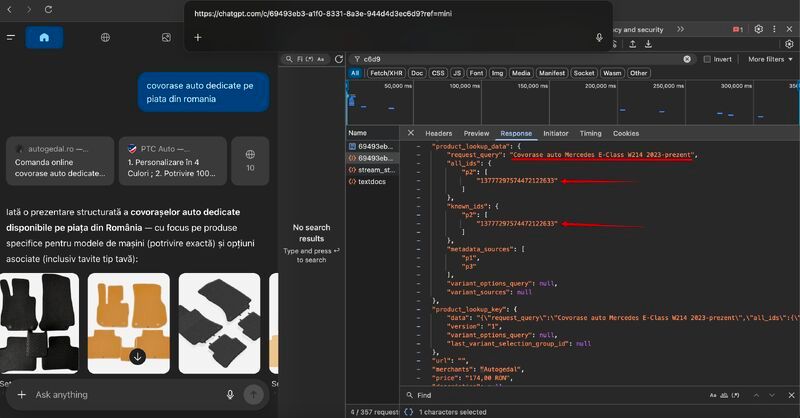The height and width of the screenshot is (418, 800).
Task: Reload the page with the refresh icon
Action: tap(48, 9)
